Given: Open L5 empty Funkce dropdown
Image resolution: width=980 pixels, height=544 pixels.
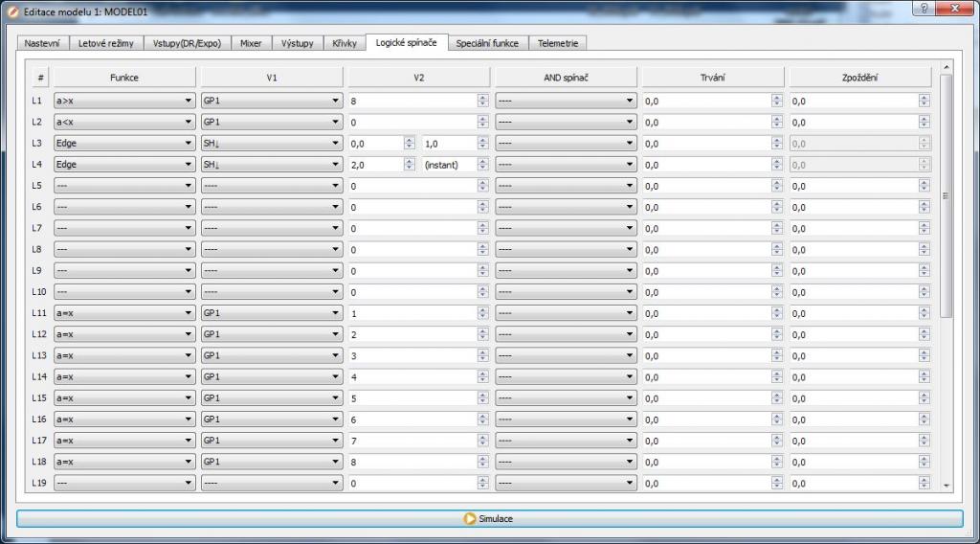Looking at the screenshot, I should click(124, 186).
